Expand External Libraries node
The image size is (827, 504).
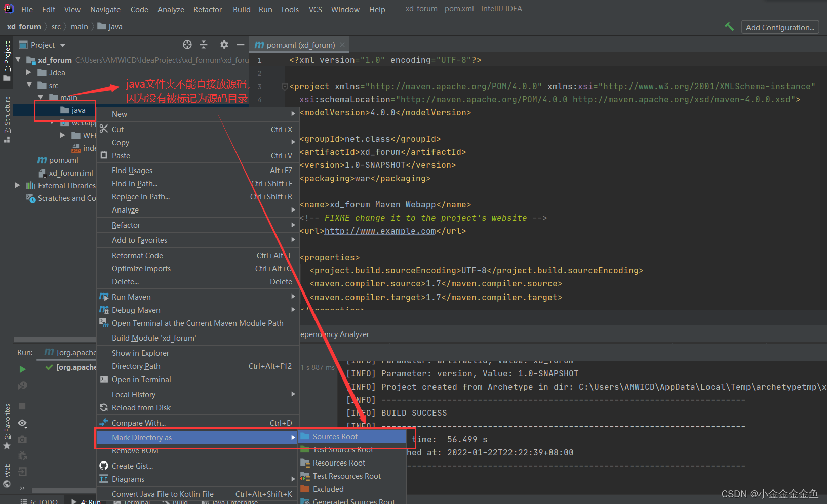click(18, 185)
